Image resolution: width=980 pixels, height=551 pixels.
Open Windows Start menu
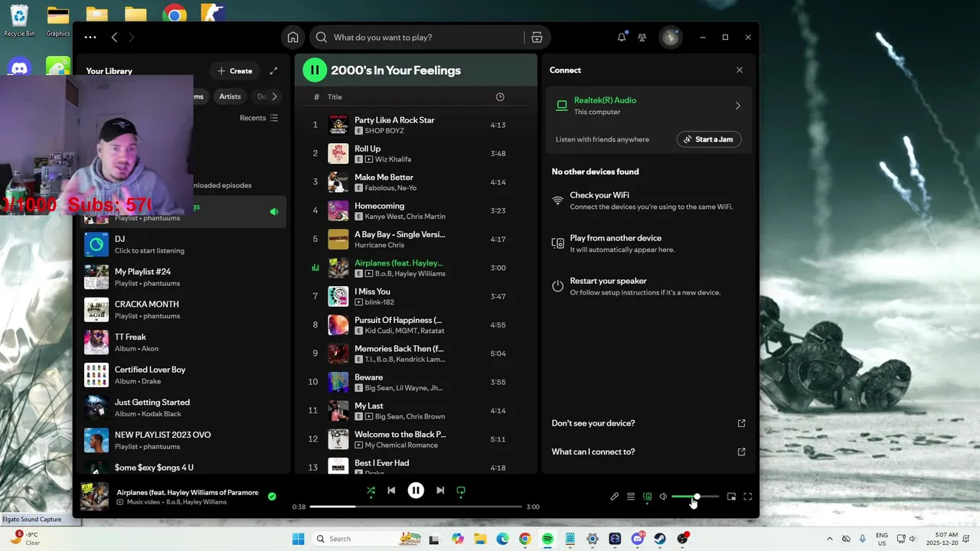pos(298,539)
